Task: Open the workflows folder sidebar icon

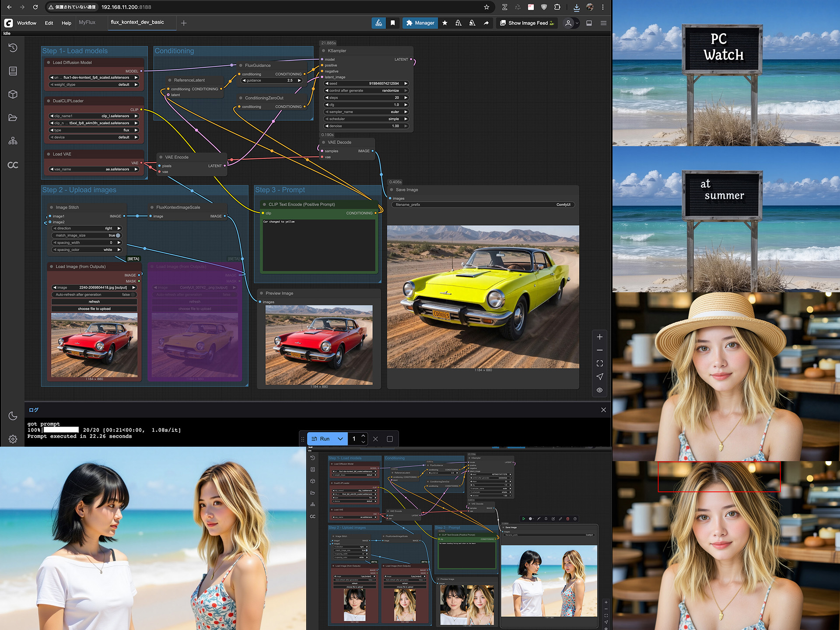Action: (13, 118)
